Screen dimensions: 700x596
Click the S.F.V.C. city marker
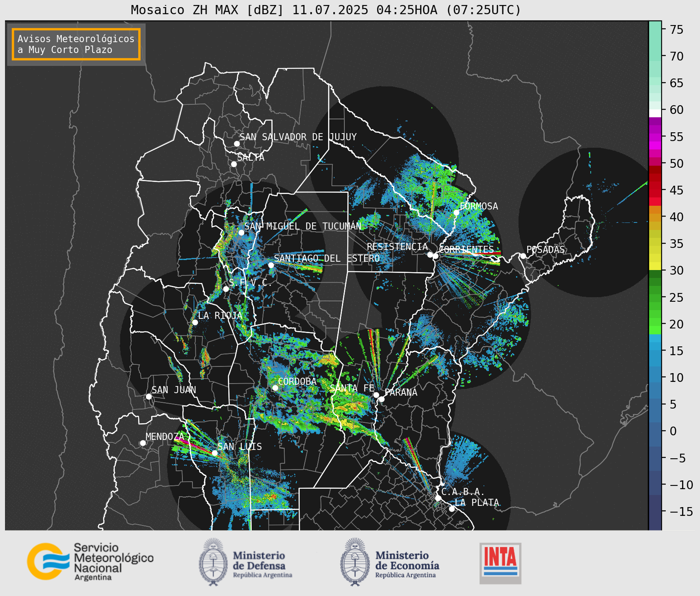tap(226, 289)
